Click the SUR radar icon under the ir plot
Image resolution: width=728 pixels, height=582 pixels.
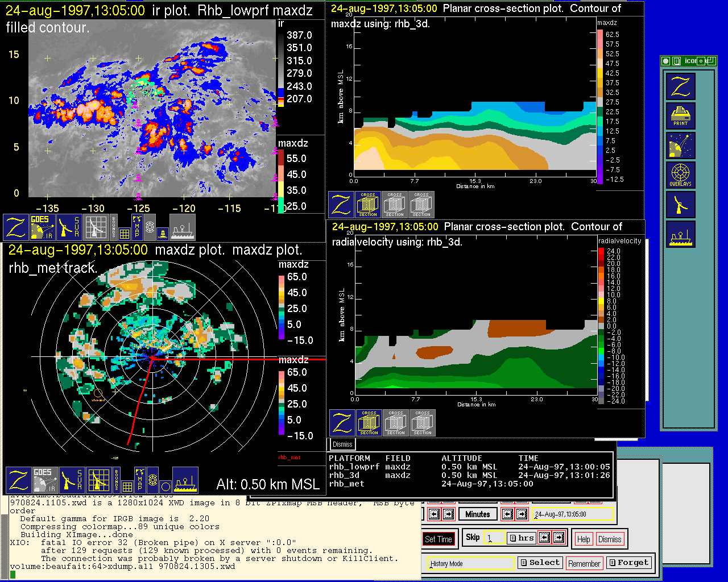coord(69,227)
